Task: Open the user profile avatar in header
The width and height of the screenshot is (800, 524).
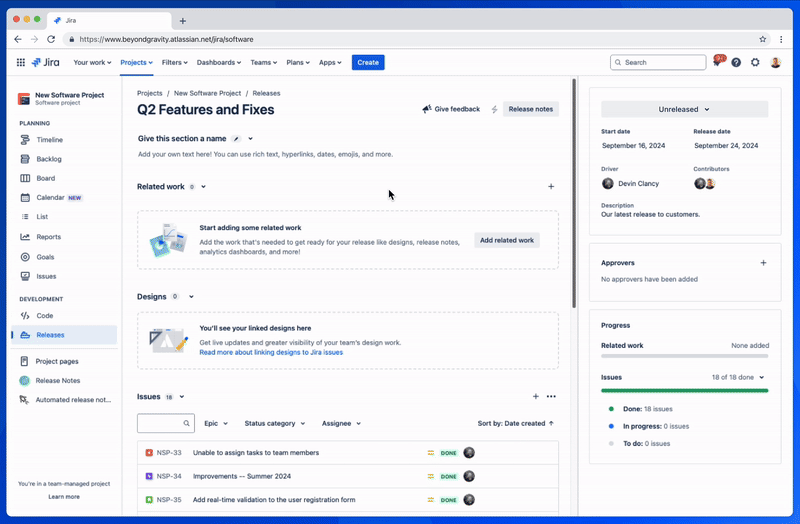Action: pos(776,62)
